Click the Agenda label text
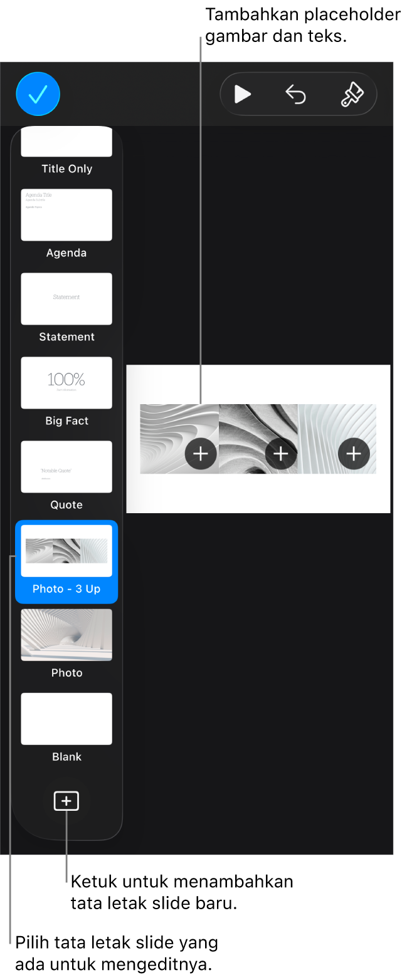 66,253
